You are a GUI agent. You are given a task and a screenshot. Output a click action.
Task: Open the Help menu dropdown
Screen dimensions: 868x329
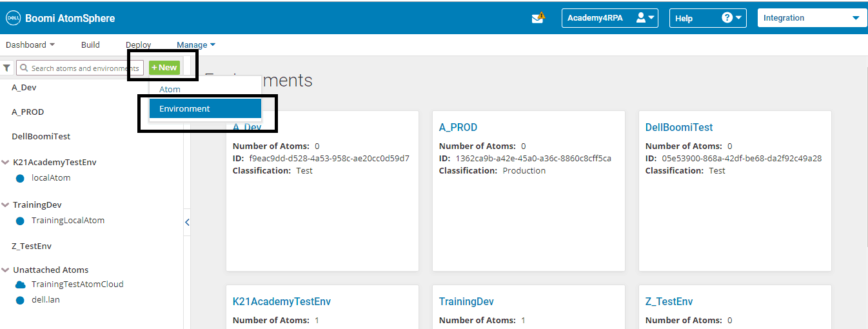(708, 18)
